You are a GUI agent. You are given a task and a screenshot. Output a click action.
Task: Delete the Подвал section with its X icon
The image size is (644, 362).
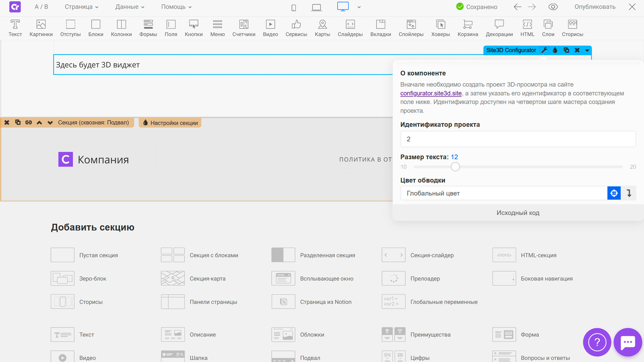click(7, 122)
